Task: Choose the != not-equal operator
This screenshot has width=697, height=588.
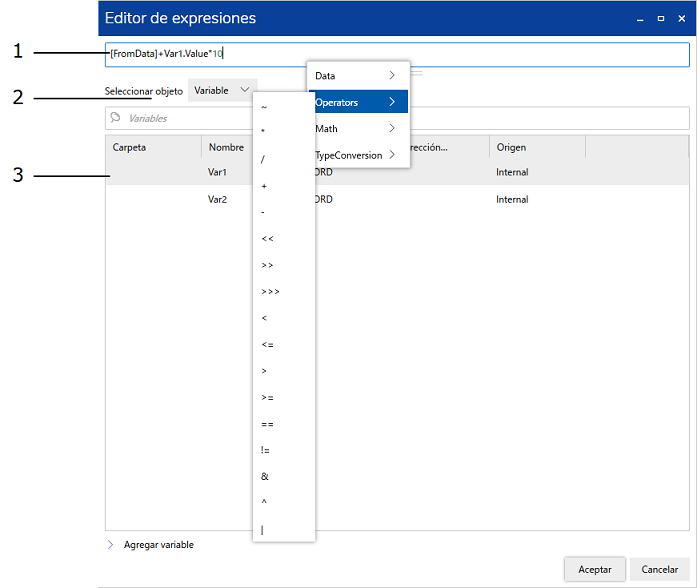Action: [265, 451]
